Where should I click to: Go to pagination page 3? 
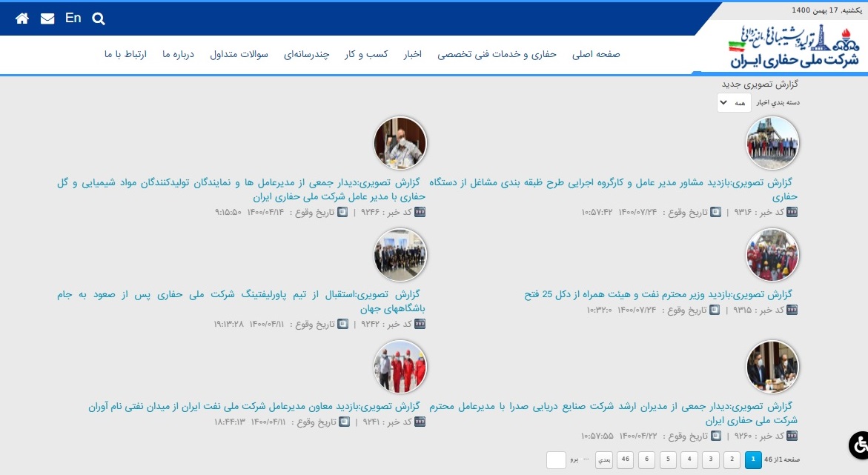tap(711, 459)
